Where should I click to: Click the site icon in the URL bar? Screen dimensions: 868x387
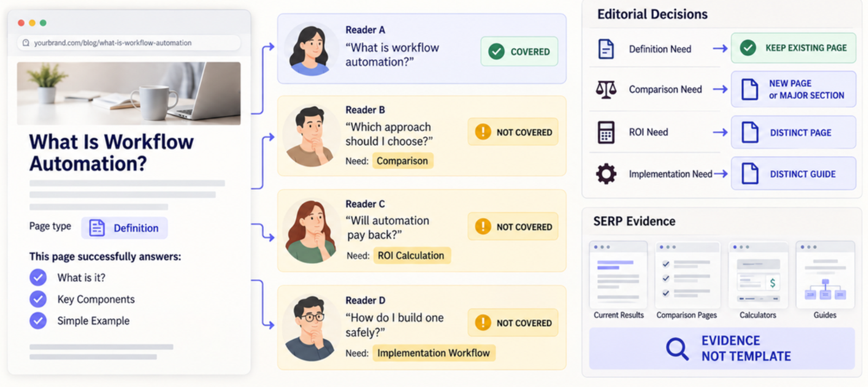point(25,43)
